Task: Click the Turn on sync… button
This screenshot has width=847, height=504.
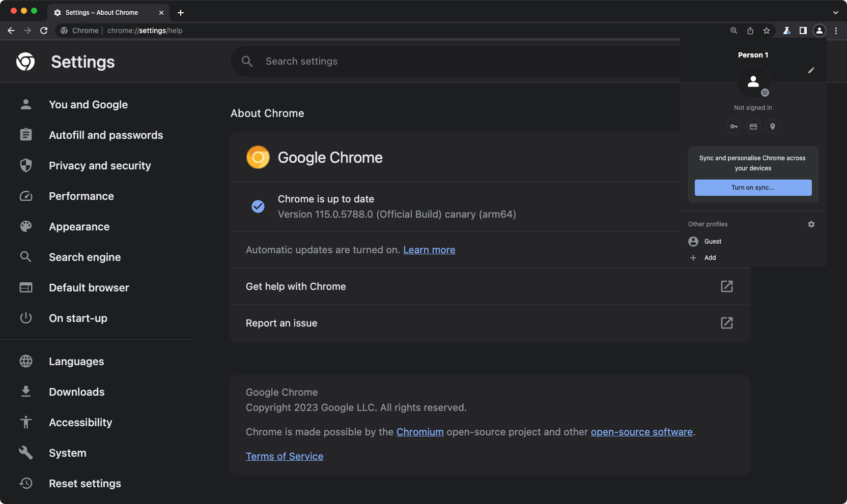Action: coord(753,188)
